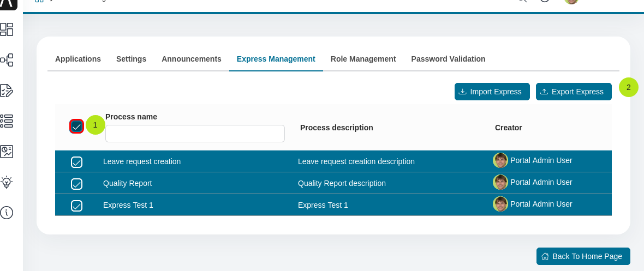Open the Processes workflow icon in the sidebar

tap(7, 60)
